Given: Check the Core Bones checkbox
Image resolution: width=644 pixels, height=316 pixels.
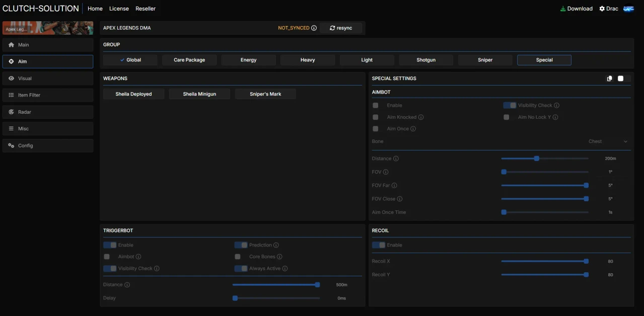Looking at the screenshot, I should (238, 257).
